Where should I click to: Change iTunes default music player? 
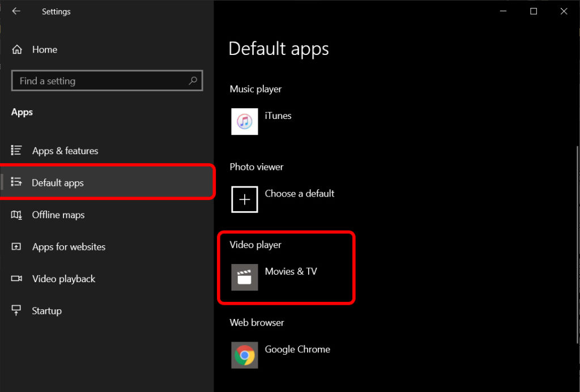click(x=278, y=116)
